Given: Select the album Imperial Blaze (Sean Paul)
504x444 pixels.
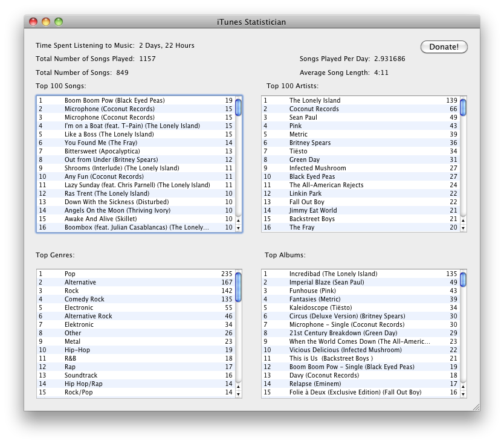Looking at the screenshot, I should coord(361,282).
